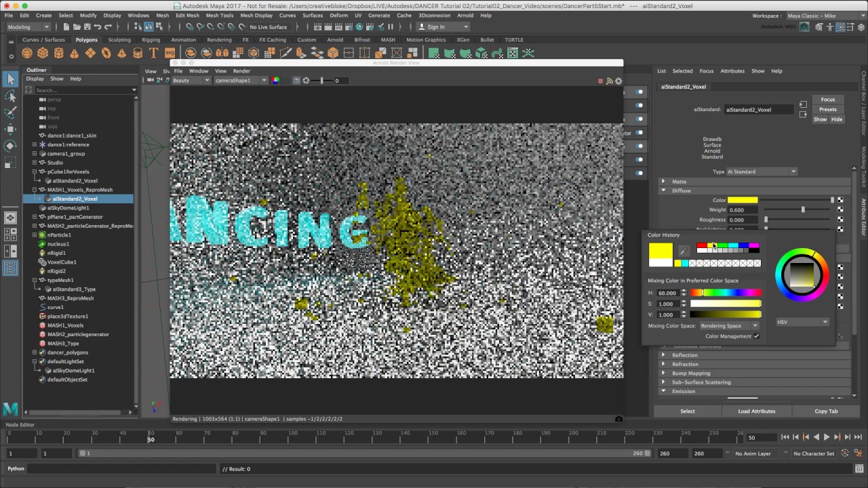Expand the Matte section
The width and height of the screenshot is (868, 488).
pyautogui.click(x=663, y=182)
